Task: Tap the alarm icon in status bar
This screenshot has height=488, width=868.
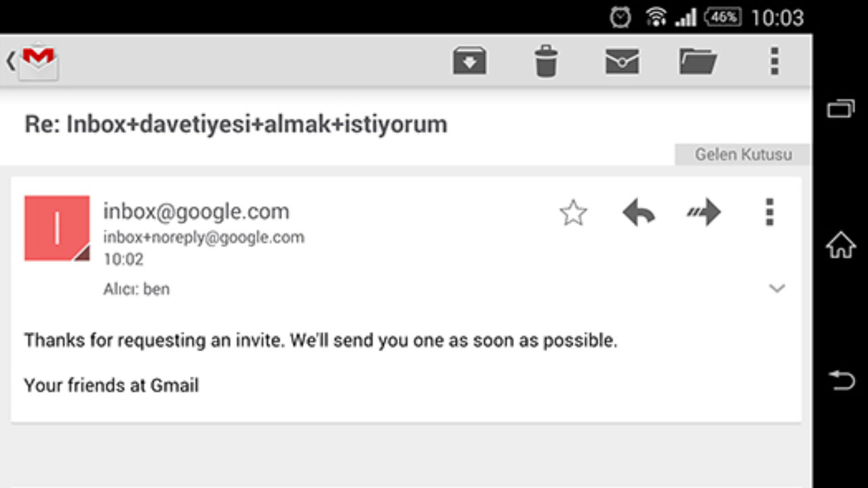Action: pyautogui.click(x=620, y=17)
